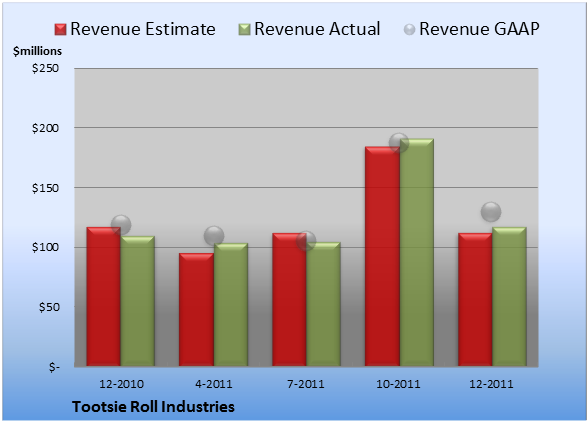588x422 pixels.
Task: Click the '$millions' axis unit label
Action: tap(37, 51)
